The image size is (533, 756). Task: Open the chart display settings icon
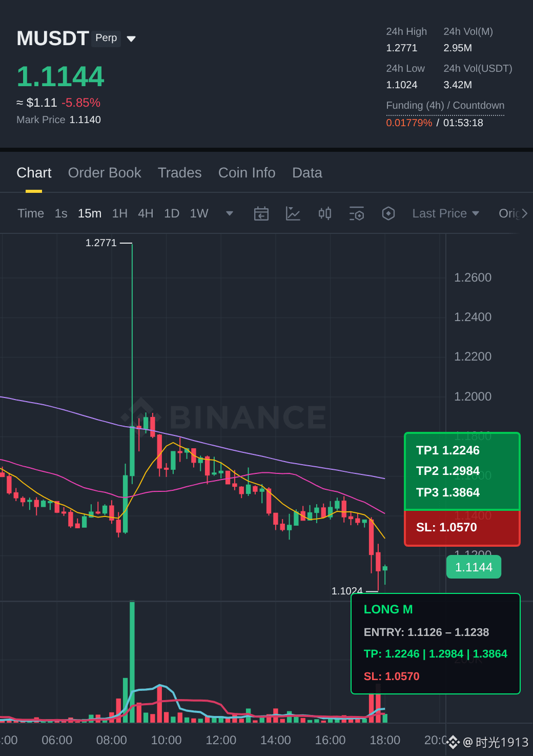[x=357, y=213]
